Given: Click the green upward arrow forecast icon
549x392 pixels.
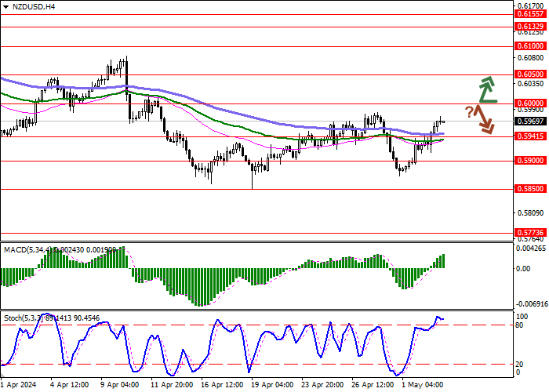Looking at the screenshot, I should click(487, 89).
